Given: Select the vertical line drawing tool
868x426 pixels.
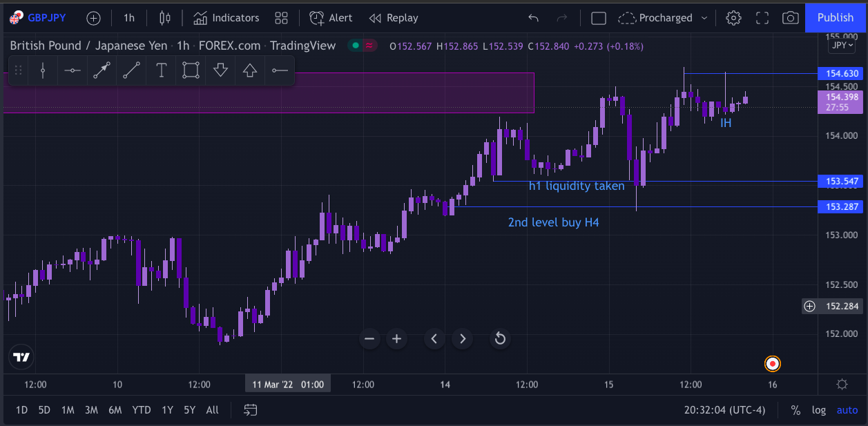Looking at the screenshot, I should 43,70.
